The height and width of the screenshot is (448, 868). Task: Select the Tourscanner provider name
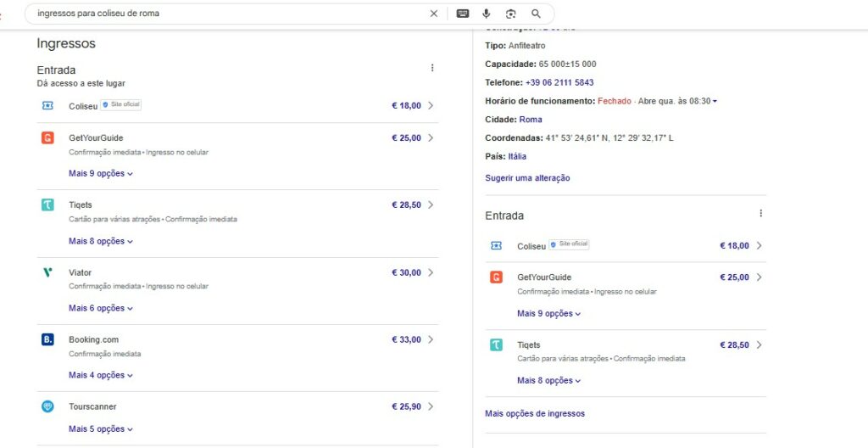pyautogui.click(x=92, y=407)
